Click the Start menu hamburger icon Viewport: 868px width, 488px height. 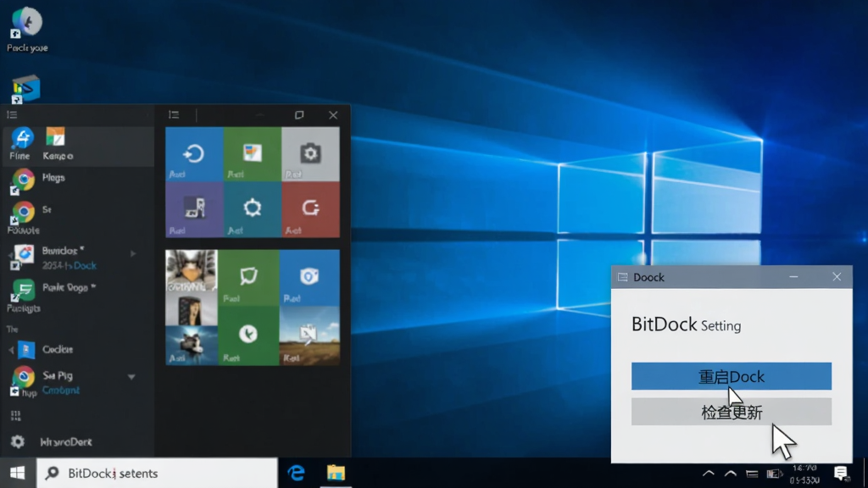pos(12,114)
